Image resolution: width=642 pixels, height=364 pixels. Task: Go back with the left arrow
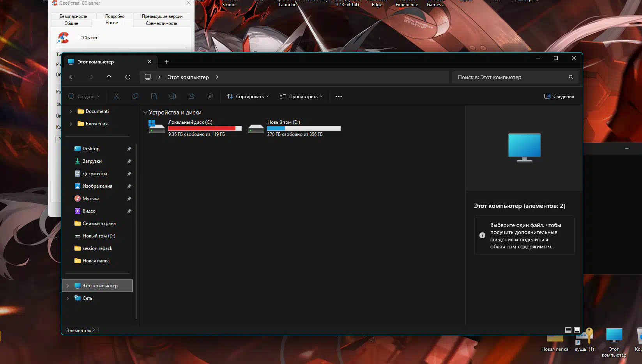click(72, 77)
